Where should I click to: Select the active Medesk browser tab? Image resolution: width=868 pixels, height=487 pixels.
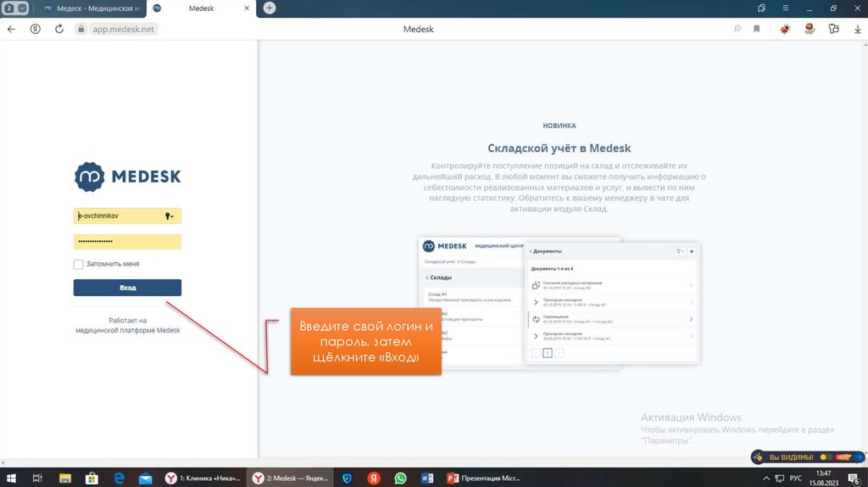[x=201, y=8]
